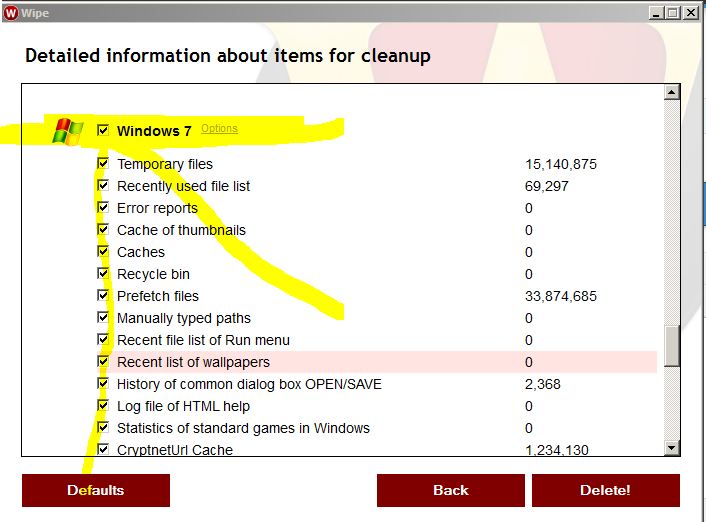Toggle the Recent list of wallpapers checkbox
Image resolution: width=706 pixels, height=522 pixels.
click(103, 362)
